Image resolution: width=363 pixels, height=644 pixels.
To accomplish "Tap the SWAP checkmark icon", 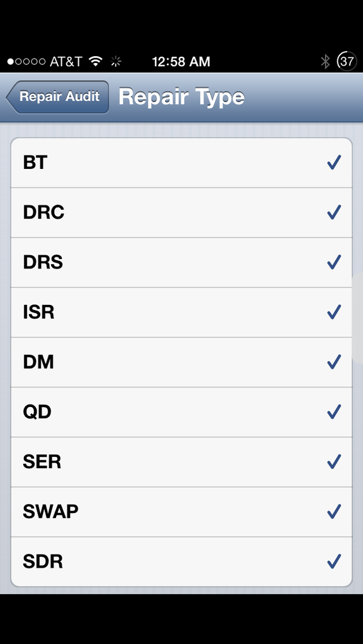I will (x=334, y=511).
